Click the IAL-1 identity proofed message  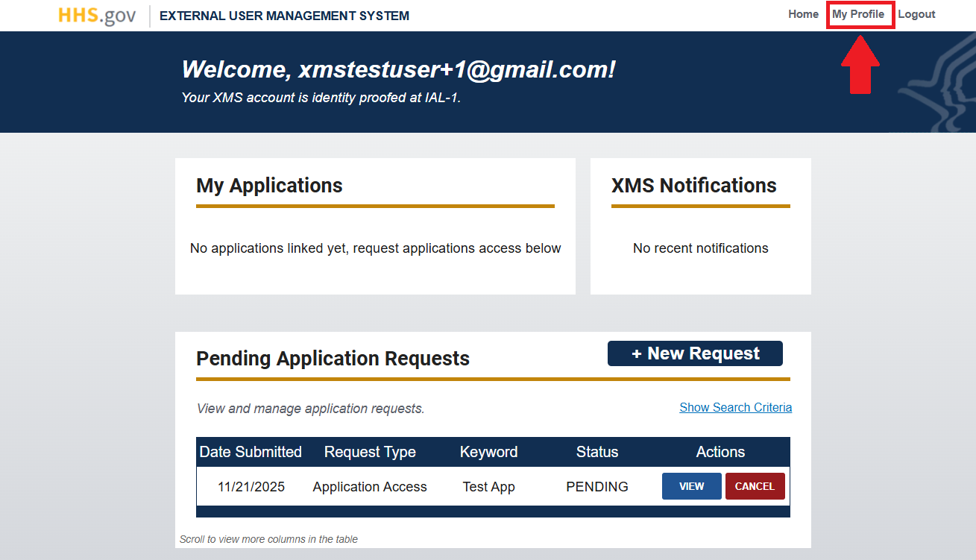point(321,97)
